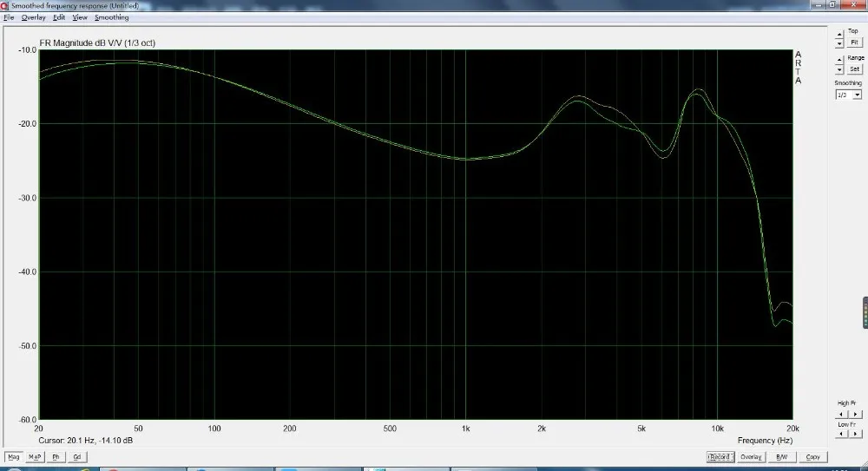Expand the Smoothing 1/3 dropdown
The width and height of the screenshot is (868, 471).
[857, 95]
